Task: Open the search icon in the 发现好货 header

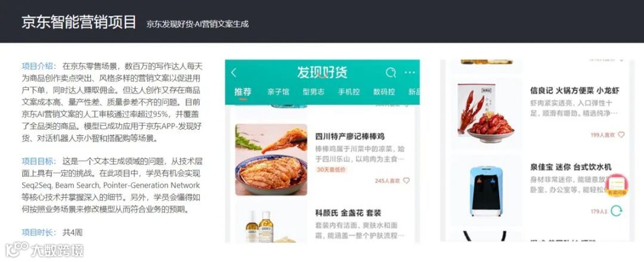Action: (x=391, y=73)
